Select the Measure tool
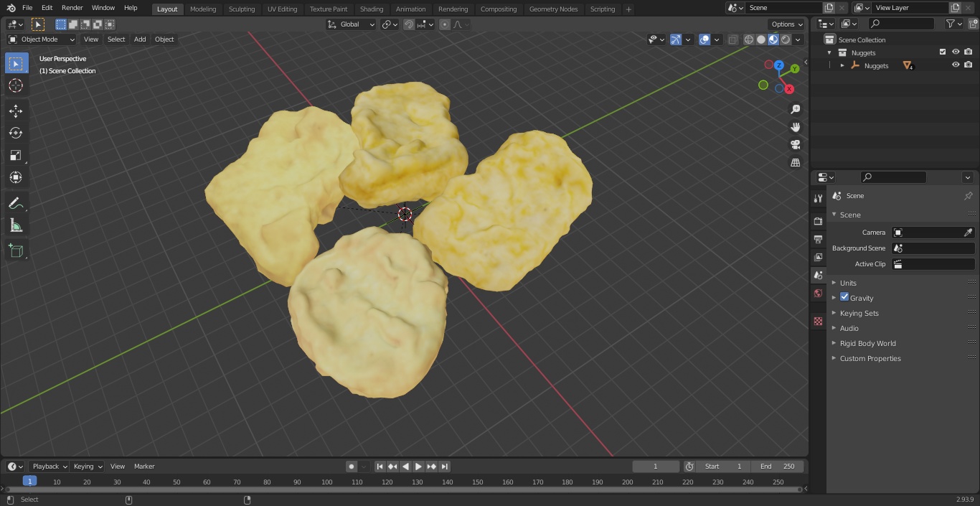980x506 pixels. point(16,225)
